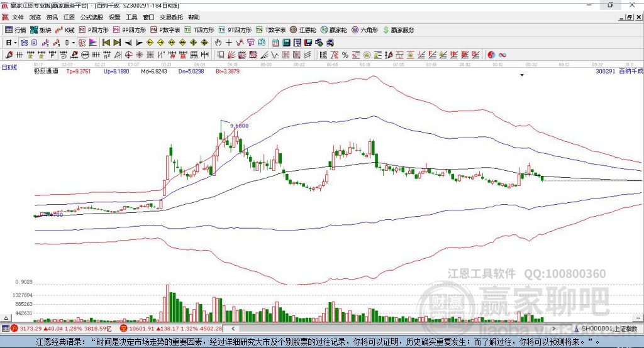Click the 日K线 label
This screenshot has height=348, width=644.
coord(9,67)
